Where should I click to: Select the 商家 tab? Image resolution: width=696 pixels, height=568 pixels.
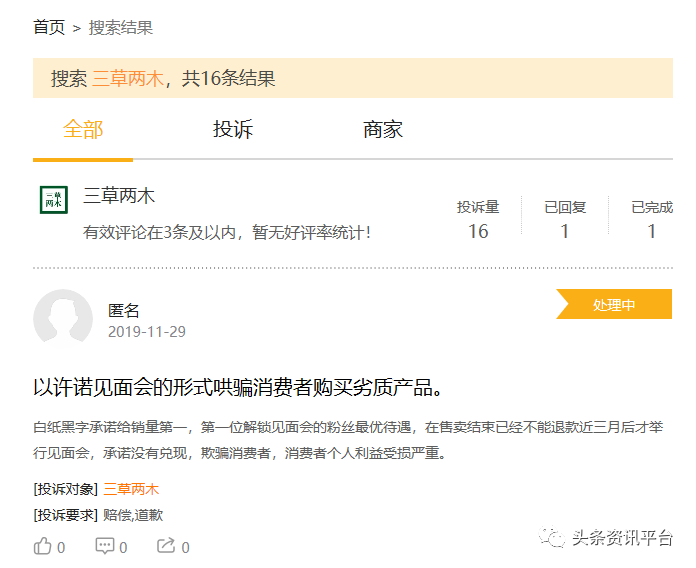point(383,130)
